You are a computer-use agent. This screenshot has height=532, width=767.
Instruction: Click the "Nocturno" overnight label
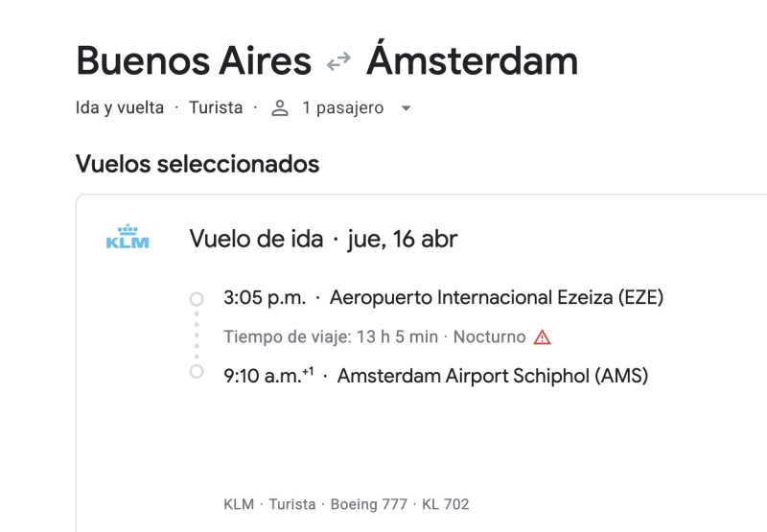[489, 337]
